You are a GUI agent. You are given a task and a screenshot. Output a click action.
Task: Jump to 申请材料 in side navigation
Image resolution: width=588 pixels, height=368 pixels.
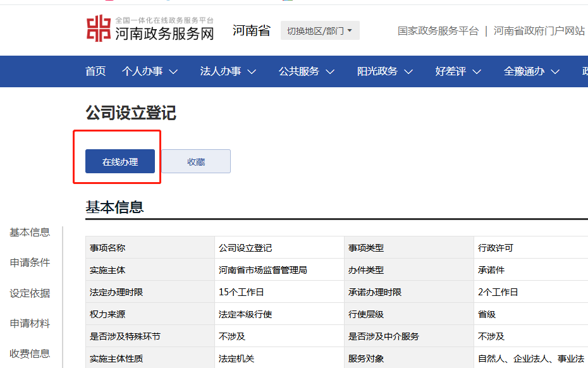[30, 323]
